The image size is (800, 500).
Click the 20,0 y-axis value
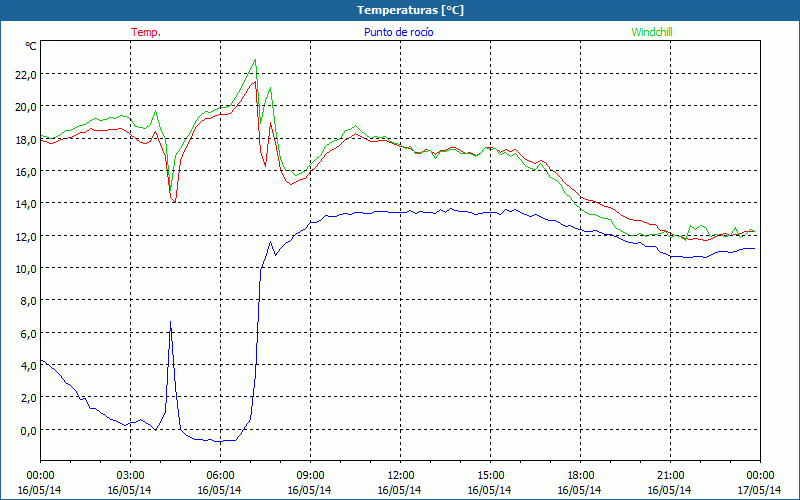click(27, 107)
